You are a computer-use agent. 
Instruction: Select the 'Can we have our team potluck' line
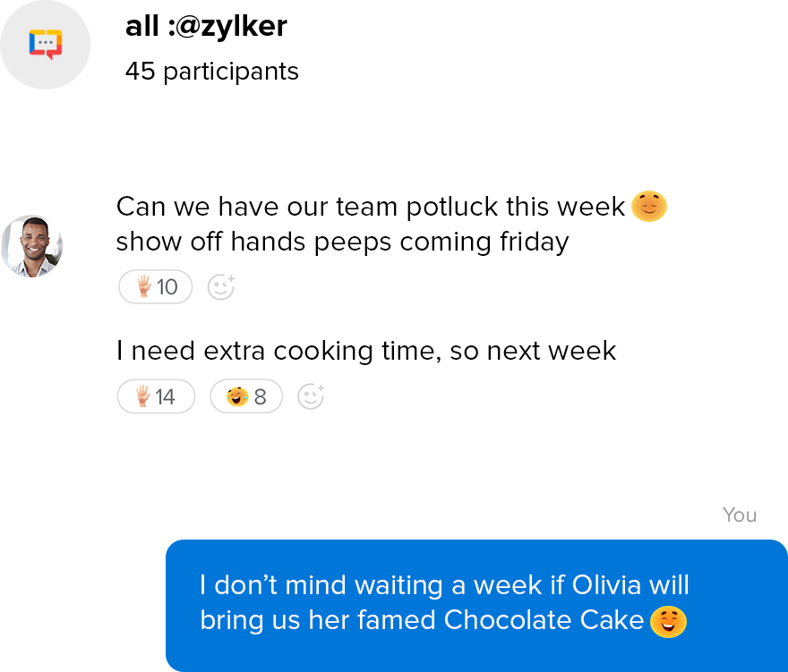pos(370,207)
